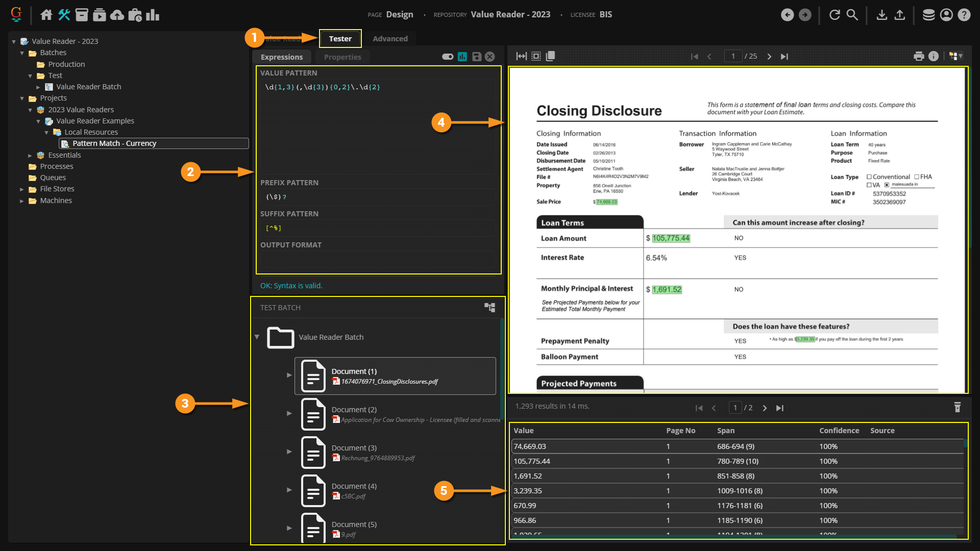The width and height of the screenshot is (980, 551).
Task: Click fit-to-width icon in document viewer
Action: tap(521, 57)
